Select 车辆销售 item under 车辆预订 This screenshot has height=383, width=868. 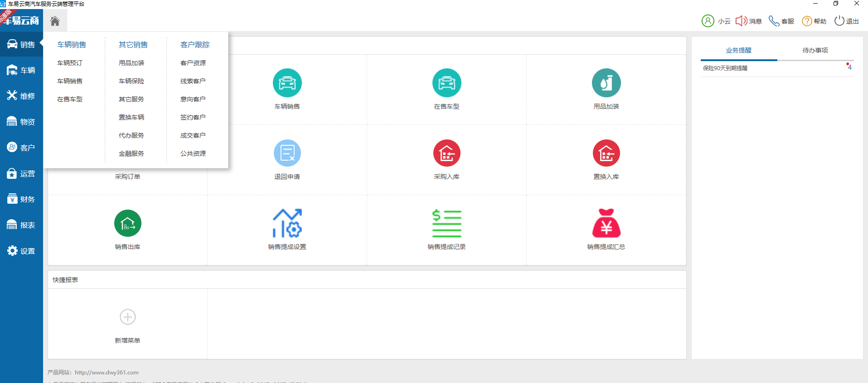(x=70, y=81)
